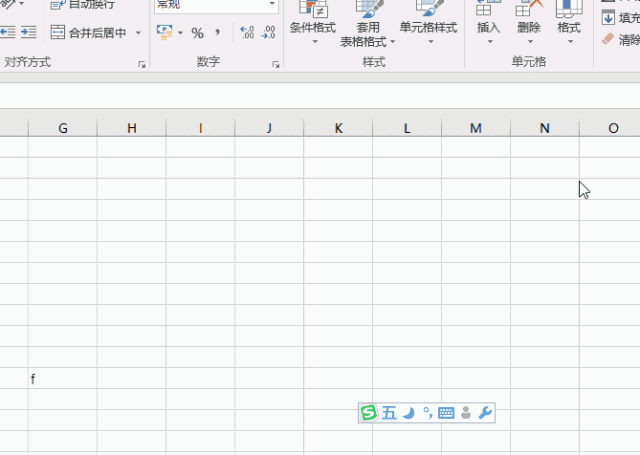Open the 单元格样式 cell styles menu

(428, 22)
